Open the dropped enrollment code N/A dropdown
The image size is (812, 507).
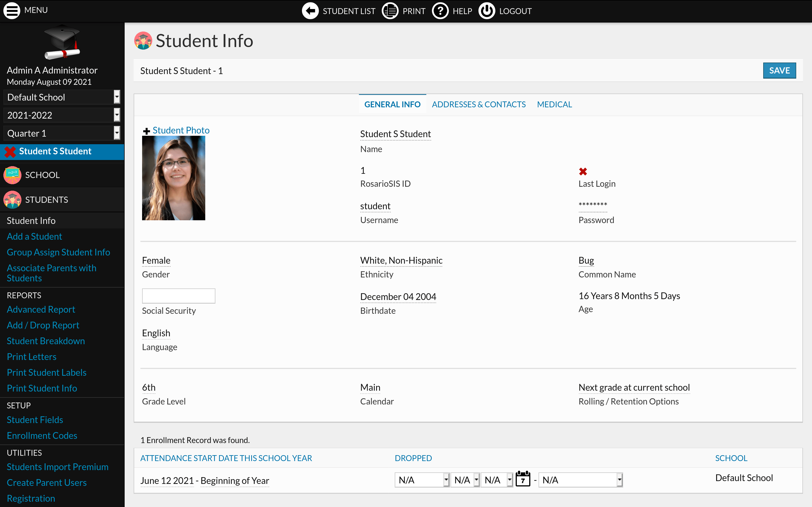(580, 480)
